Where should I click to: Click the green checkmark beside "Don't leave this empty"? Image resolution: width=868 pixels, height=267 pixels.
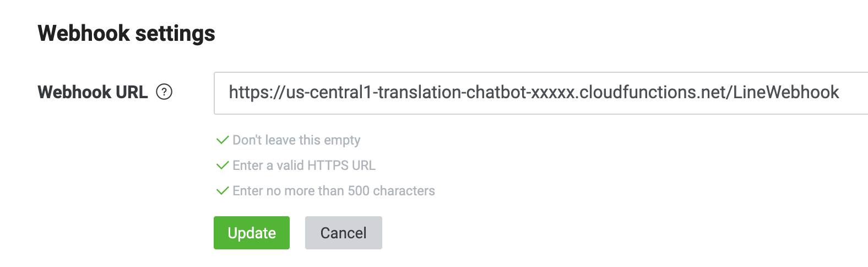(x=223, y=140)
